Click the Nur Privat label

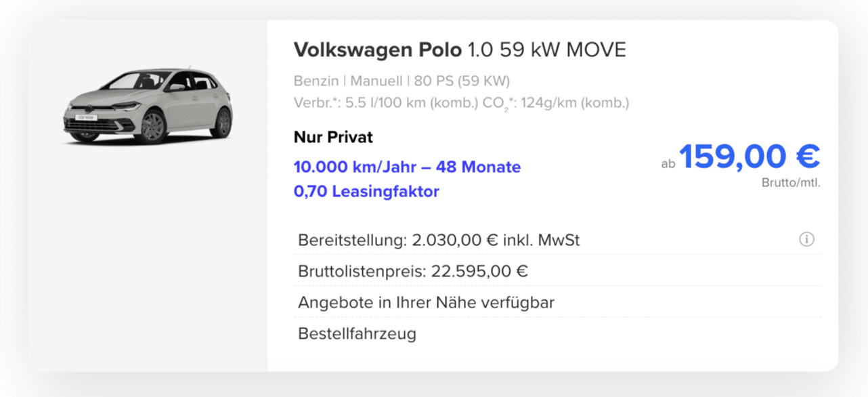click(333, 138)
